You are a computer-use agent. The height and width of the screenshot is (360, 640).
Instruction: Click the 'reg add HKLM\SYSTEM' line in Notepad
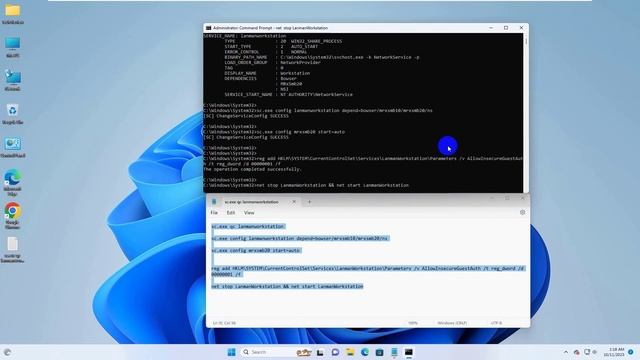click(x=368, y=271)
